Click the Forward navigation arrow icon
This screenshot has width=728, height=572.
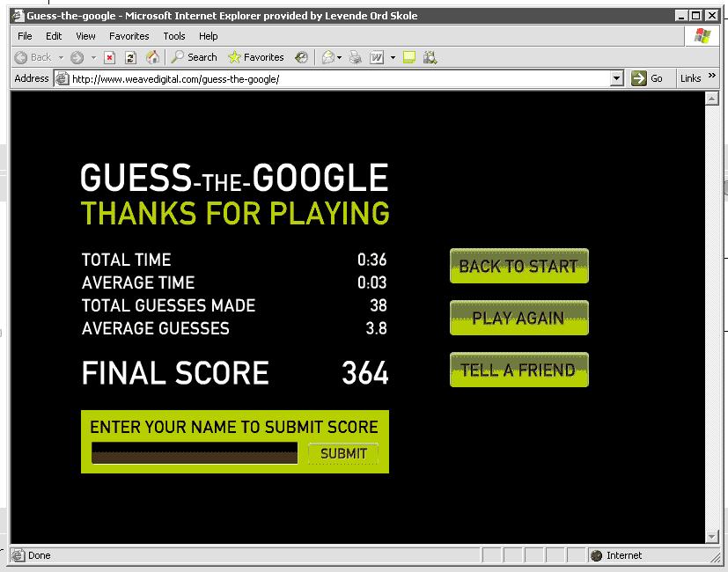(x=77, y=57)
